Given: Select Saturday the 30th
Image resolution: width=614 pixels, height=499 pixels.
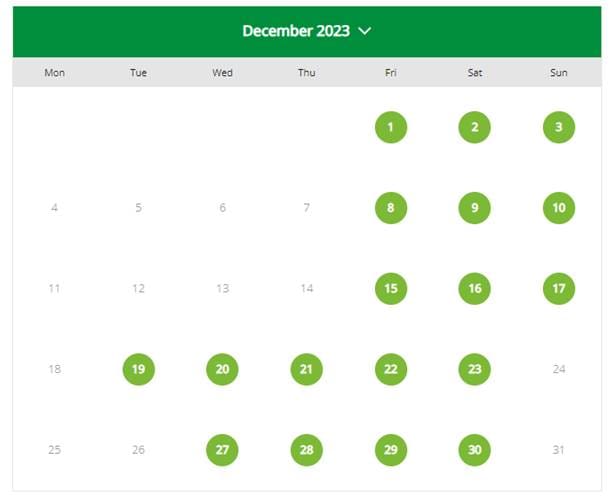Looking at the screenshot, I should (x=475, y=450).
